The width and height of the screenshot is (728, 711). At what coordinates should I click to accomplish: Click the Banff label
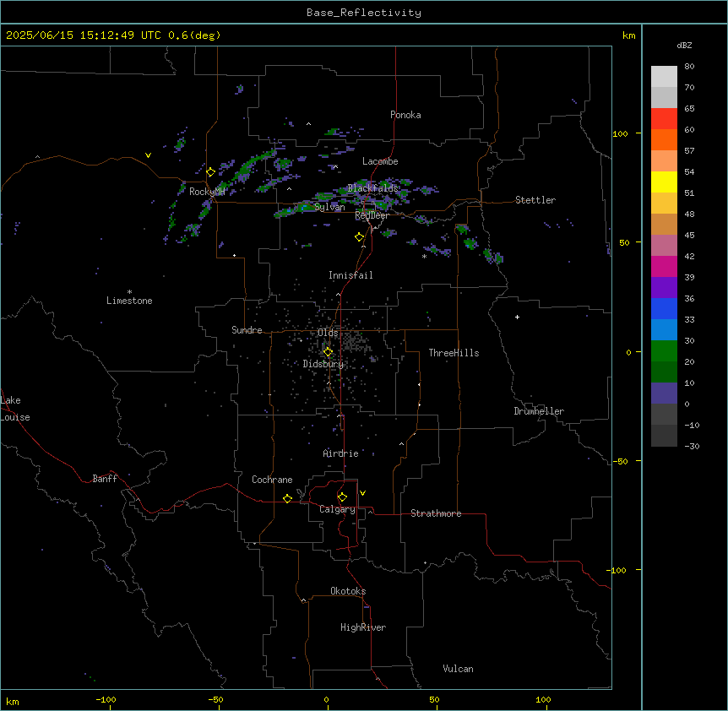(x=105, y=479)
